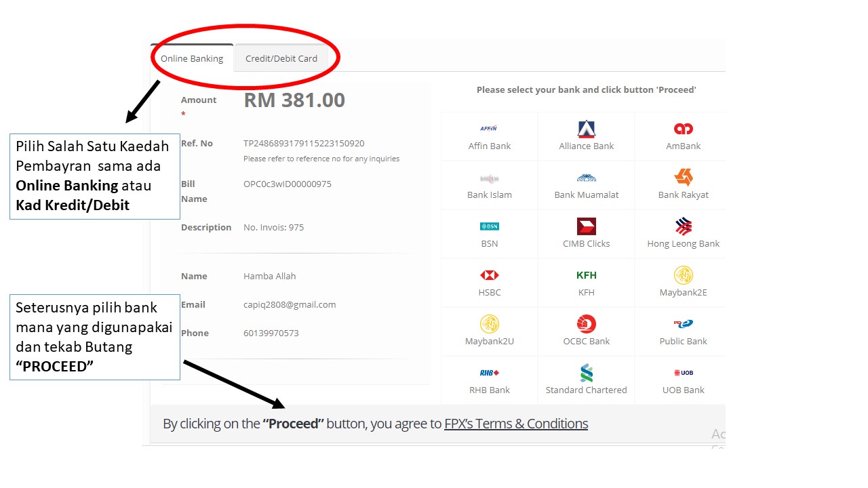Click the Bill Name field label
Image resolution: width=868 pixels, height=488 pixels.
point(194,191)
